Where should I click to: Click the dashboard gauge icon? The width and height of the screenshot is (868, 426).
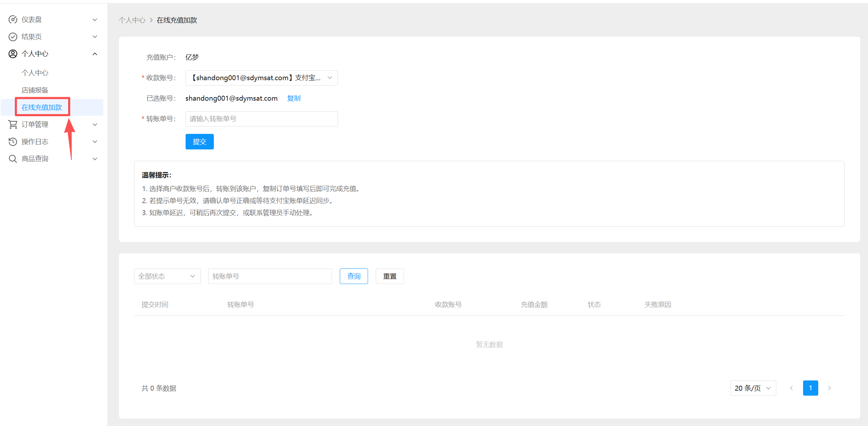click(x=13, y=19)
